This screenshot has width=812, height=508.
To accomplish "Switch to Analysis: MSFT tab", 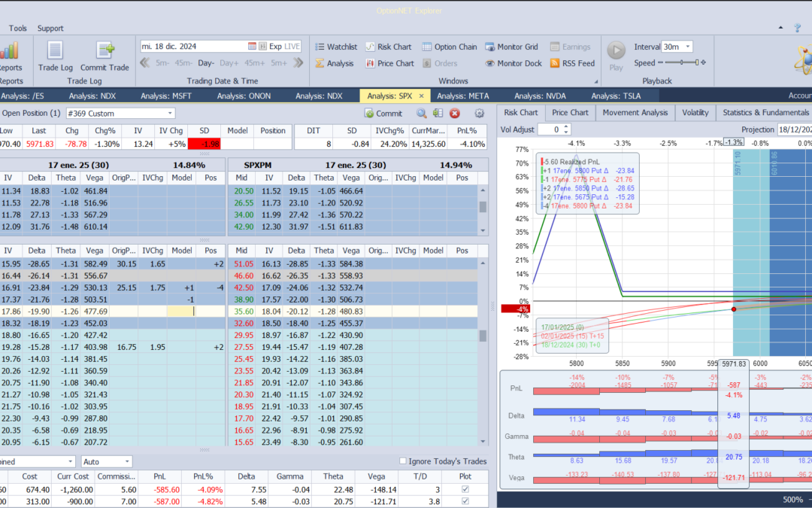I will pos(165,96).
